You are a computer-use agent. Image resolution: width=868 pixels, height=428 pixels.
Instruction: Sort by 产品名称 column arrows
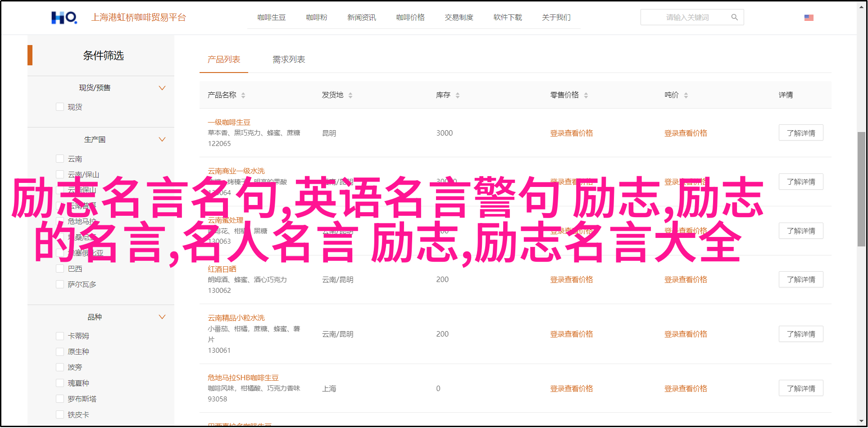pos(243,95)
